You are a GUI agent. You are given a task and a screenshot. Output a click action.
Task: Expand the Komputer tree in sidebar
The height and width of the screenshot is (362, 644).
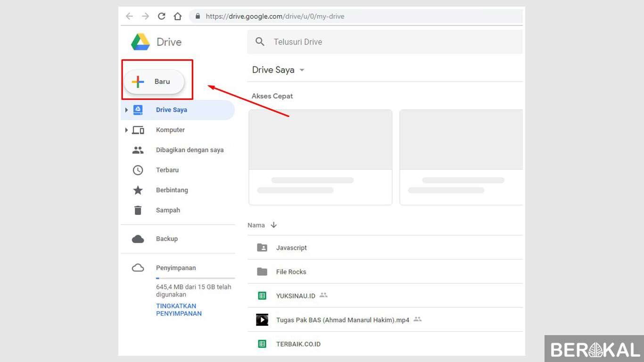coord(126,130)
